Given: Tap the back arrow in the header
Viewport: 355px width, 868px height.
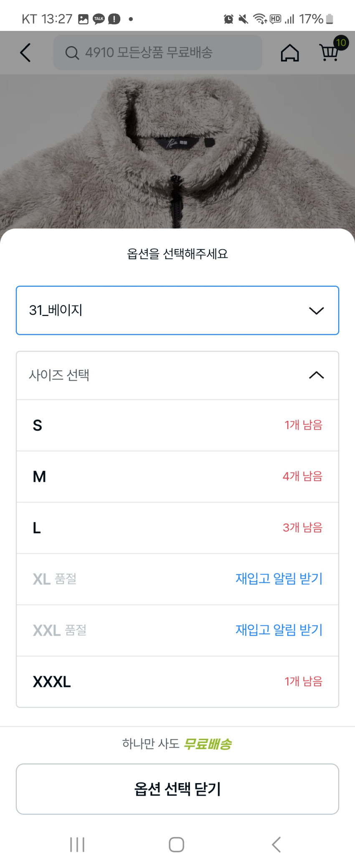Looking at the screenshot, I should (25, 53).
